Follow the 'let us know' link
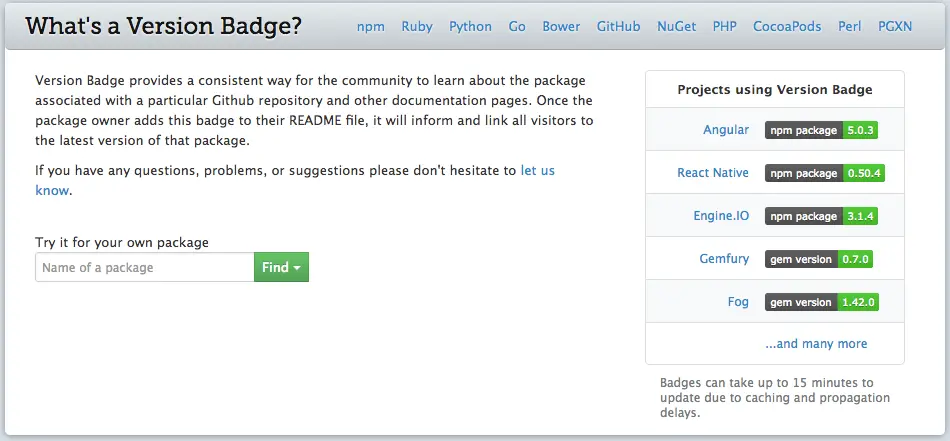Screen dimensions: 950x441 (538, 171)
